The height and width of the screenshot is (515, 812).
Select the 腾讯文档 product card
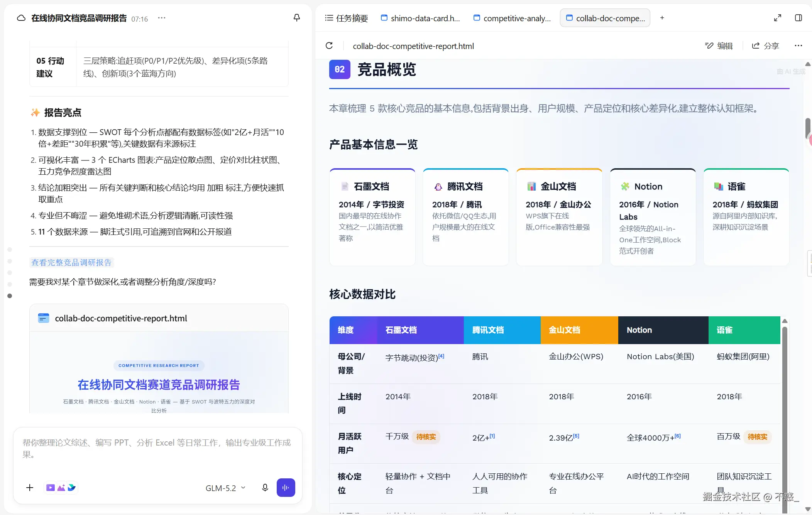click(x=466, y=217)
